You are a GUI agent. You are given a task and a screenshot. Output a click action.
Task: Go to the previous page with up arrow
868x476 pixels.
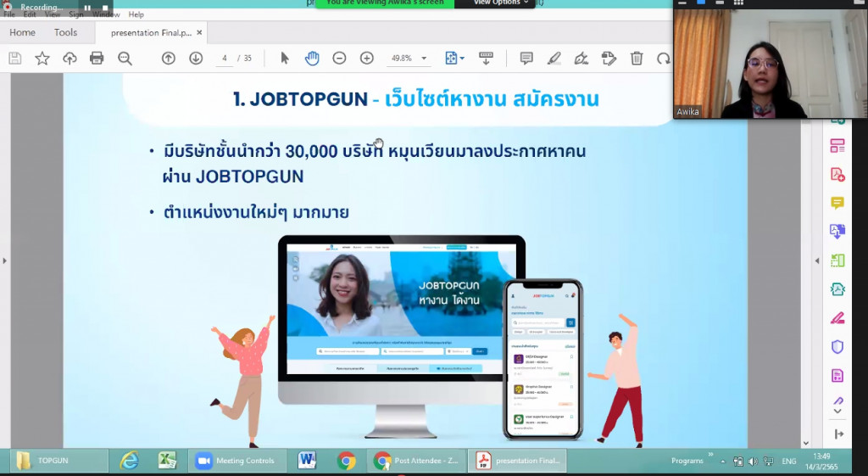click(x=168, y=58)
